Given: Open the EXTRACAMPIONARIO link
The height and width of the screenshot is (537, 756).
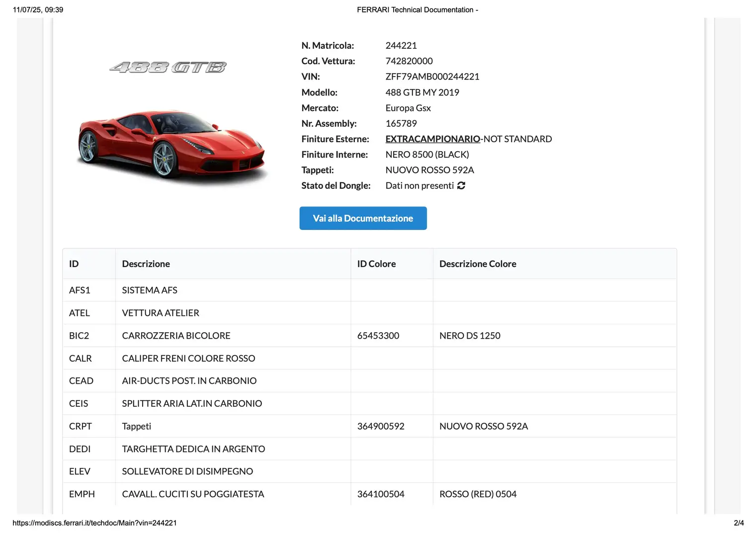Looking at the screenshot, I should pos(433,139).
